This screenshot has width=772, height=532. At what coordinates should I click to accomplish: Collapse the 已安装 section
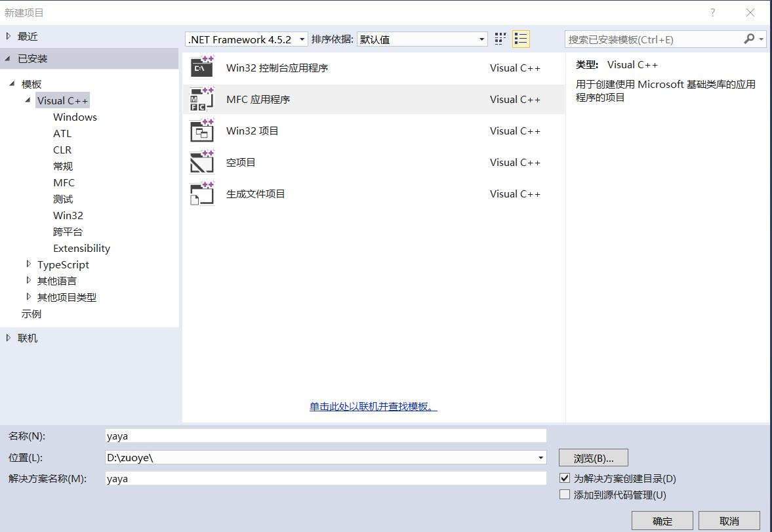[x=8, y=58]
